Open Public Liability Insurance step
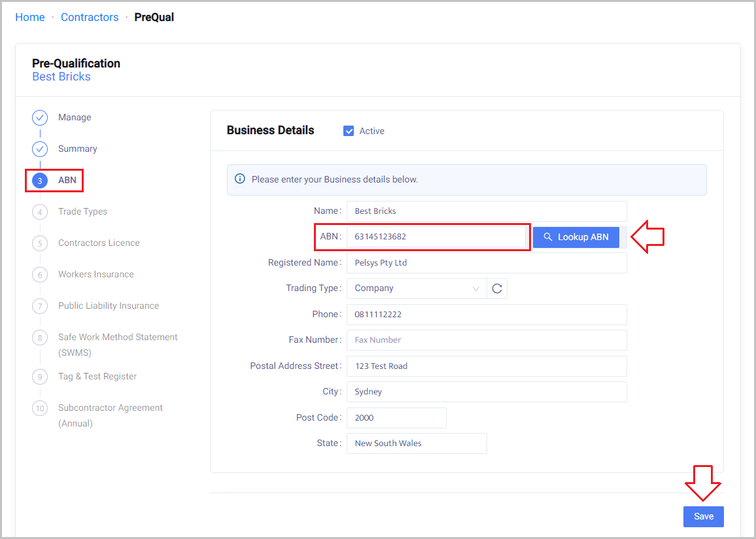 click(x=108, y=306)
